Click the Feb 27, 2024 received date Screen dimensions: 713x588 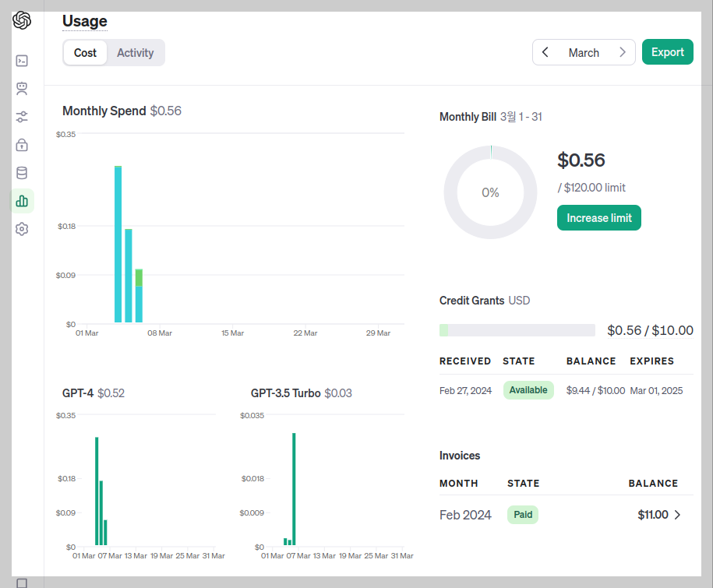(465, 391)
